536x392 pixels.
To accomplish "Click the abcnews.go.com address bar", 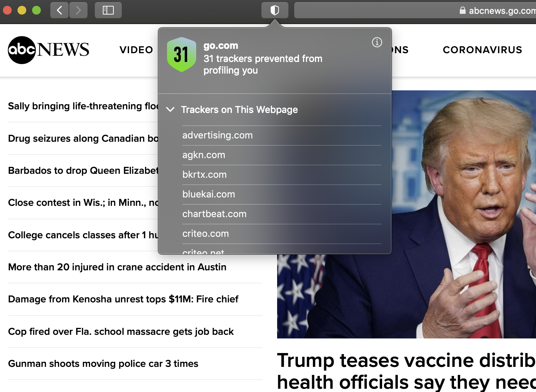I will point(415,10).
